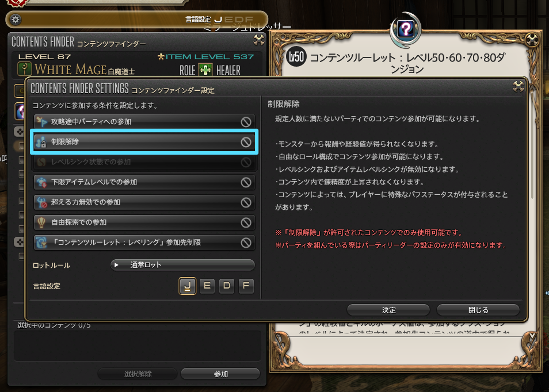Image resolution: width=549 pixels, height=392 pixels.
Task: Select language F in 言語設定
Action: point(246,286)
